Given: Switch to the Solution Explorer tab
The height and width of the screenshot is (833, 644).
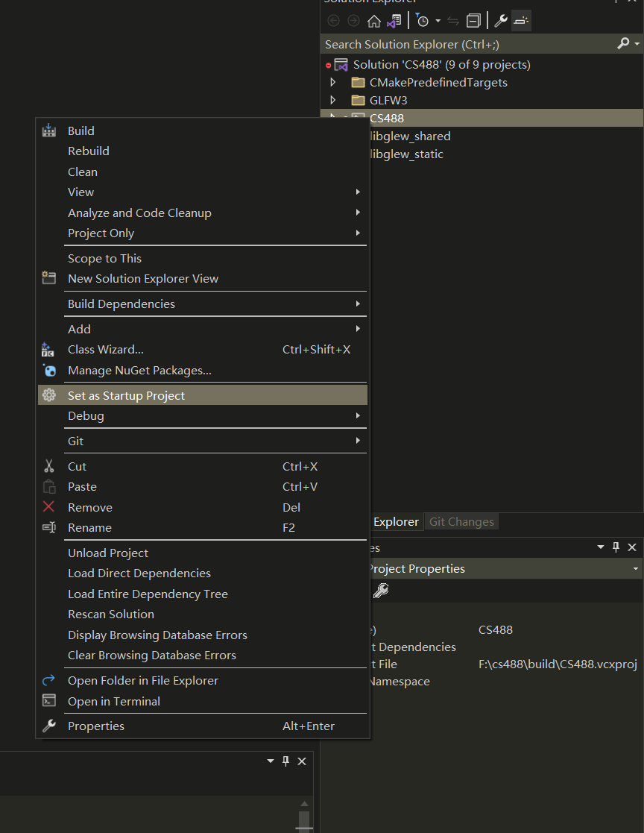Looking at the screenshot, I should pyautogui.click(x=396, y=522).
